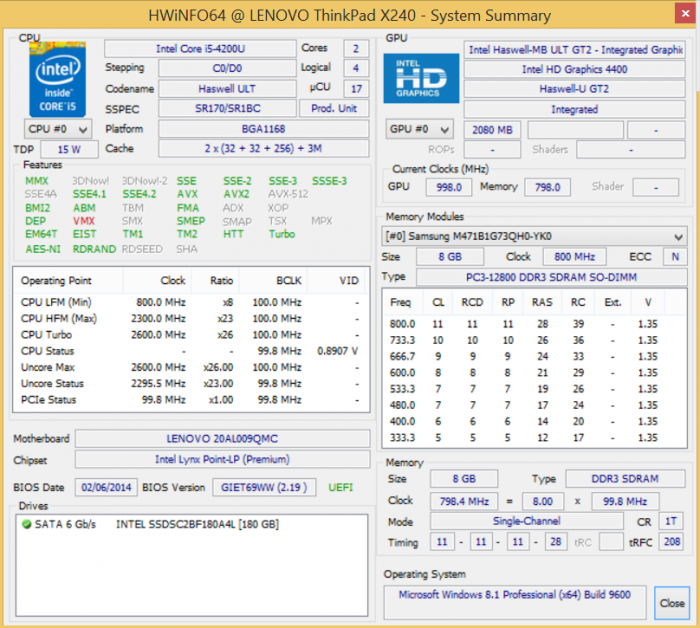700x628 pixels.
Task: Click the Intel Lynx Point-LP chipset field
Action: tap(222, 459)
